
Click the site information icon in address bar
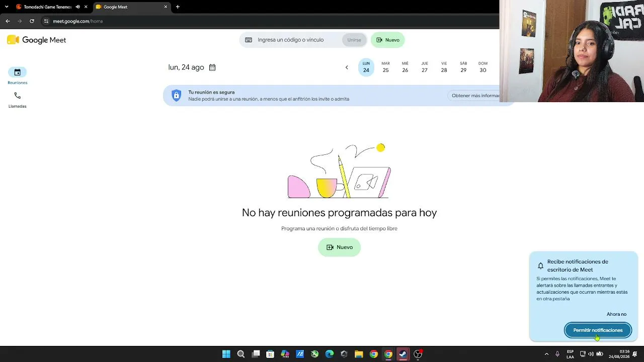coord(46,21)
